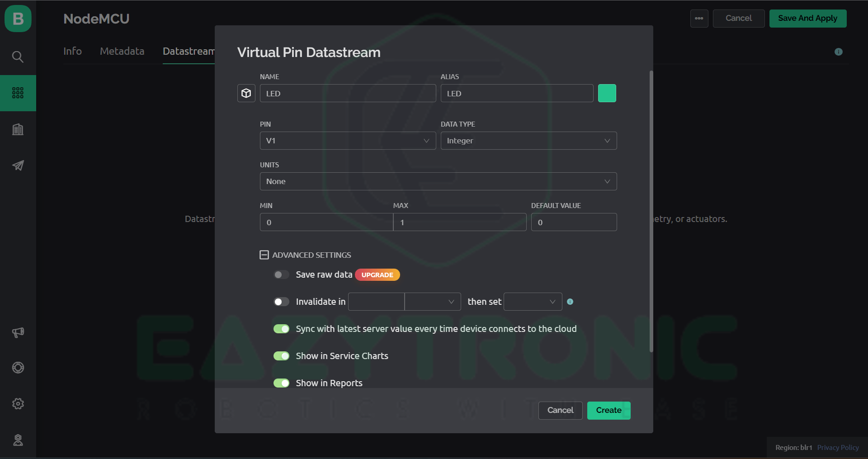Expand the Data Type dropdown set to Integer
The width and height of the screenshot is (868, 459).
(x=528, y=141)
